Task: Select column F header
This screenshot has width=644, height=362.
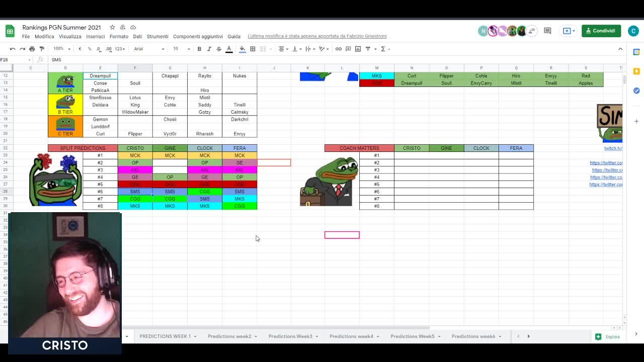Action: [135, 68]
